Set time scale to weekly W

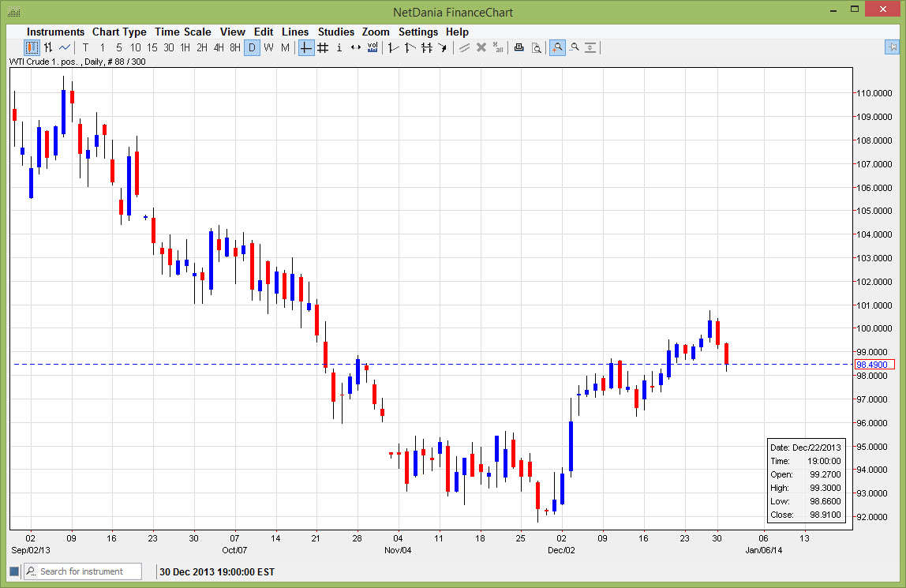tap(268, 48)
